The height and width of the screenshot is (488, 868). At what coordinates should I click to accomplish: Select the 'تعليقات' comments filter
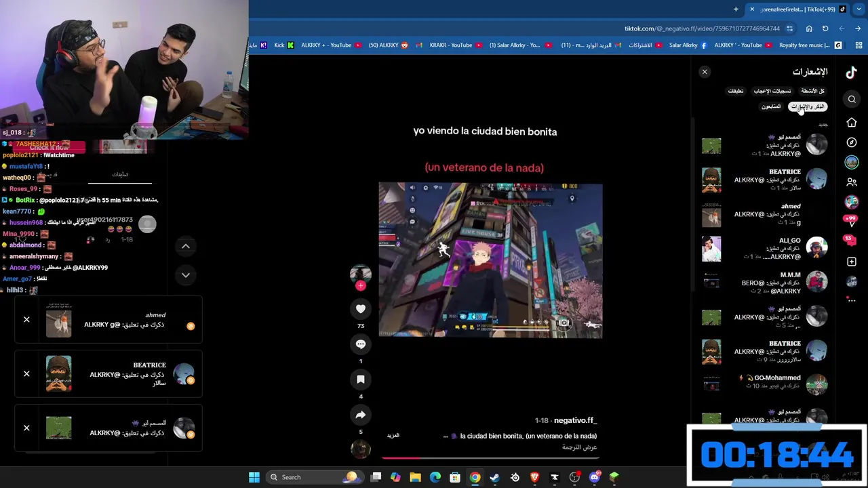click(x=736, y=91)
